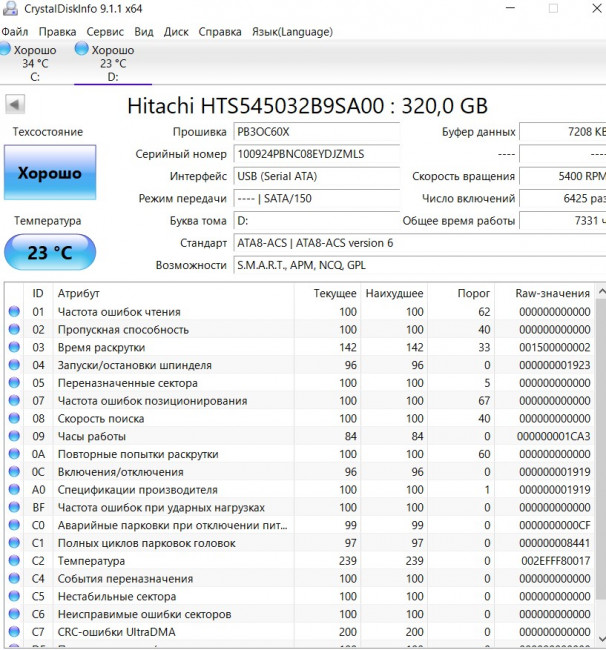This screenshot has height=650, width=606.
Task: Click scrollbar up arrow of attribute list
Action: point(601,292)
